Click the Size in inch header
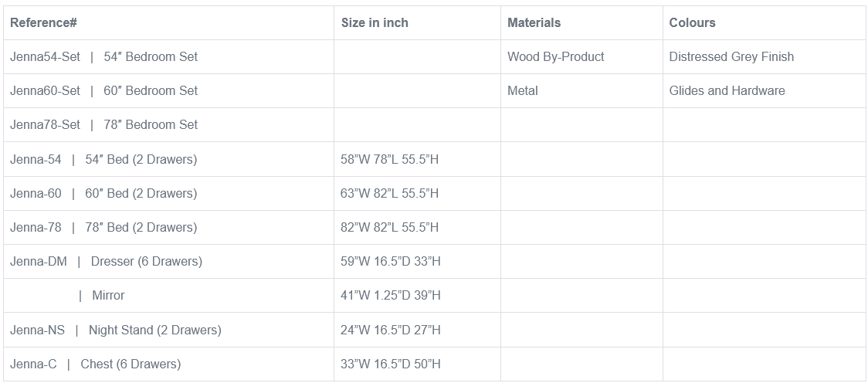868x383 pixels. (x=375, y=22)
